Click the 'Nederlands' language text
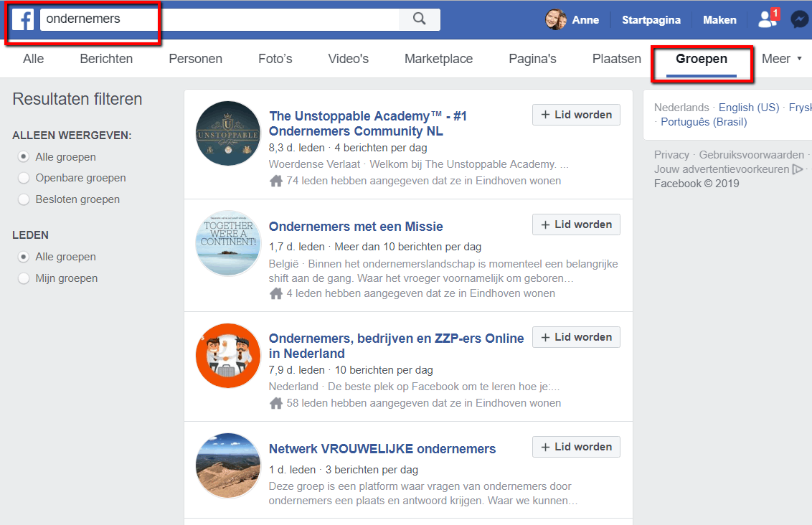This screenshot has height=525, width=812. pos(681,107)
